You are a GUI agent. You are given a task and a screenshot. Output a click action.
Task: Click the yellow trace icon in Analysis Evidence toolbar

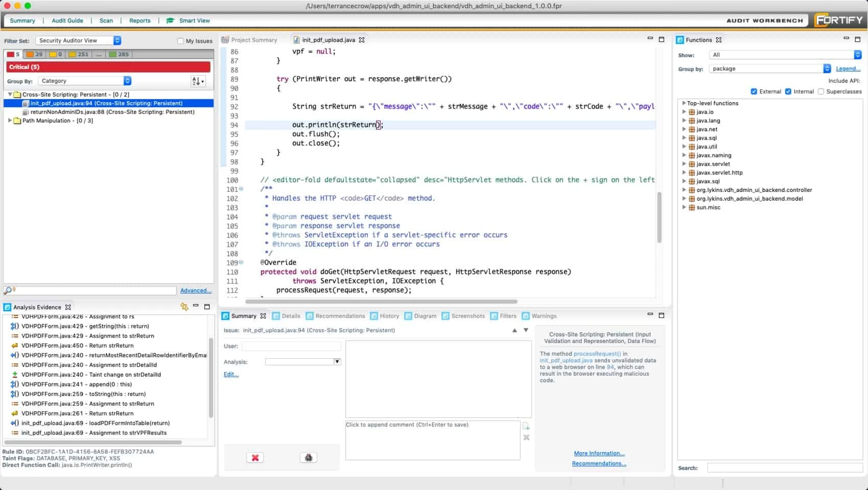coord(184,307)
